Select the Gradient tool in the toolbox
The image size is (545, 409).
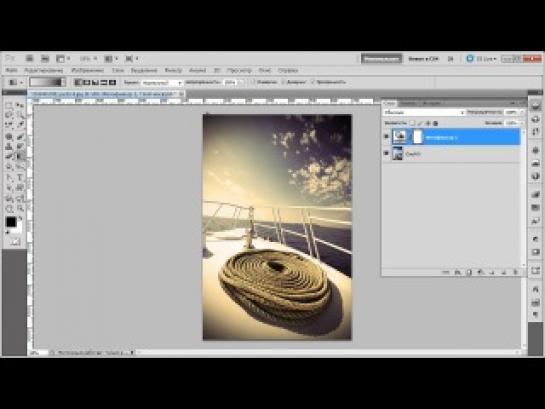click(20, 156)
